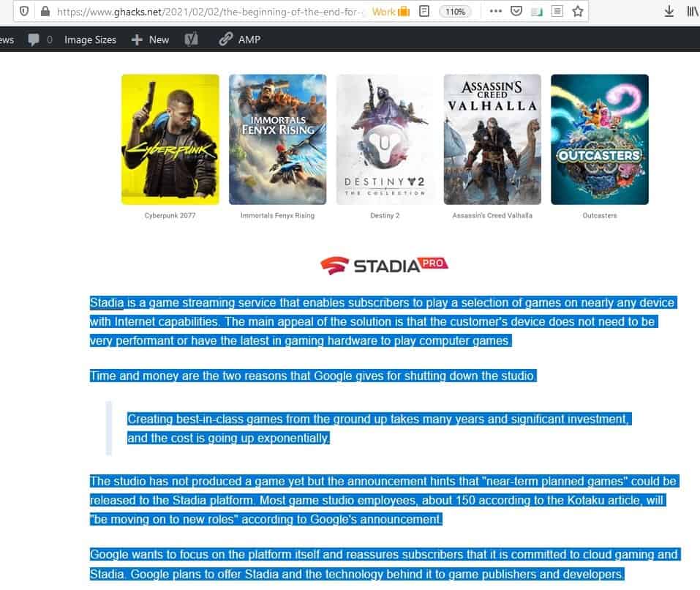The height and width of the screenshot is (590, 700).
Task: Click the green add-on icon beside Pocket
Action: pos(538,11)
